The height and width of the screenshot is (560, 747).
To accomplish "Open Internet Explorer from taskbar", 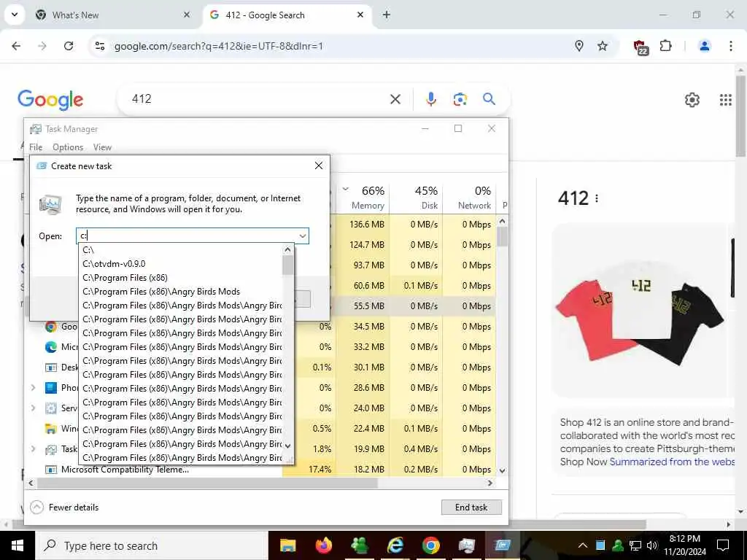I will tap(395, 545).
